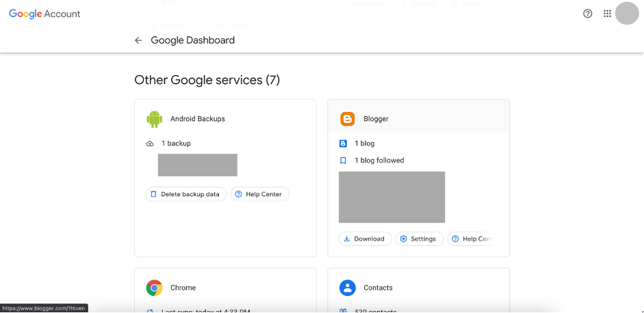Open the Contacts card title

click(378, 288)
